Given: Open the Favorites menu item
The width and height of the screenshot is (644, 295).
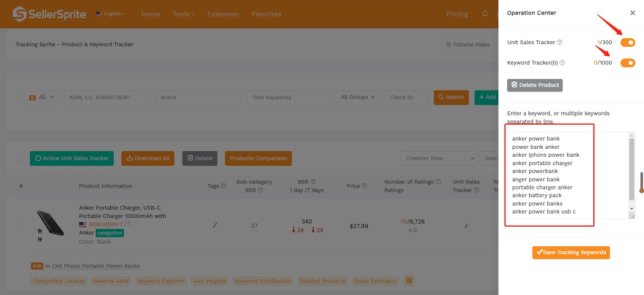Looking at the screenshot, I should point(266,14).
